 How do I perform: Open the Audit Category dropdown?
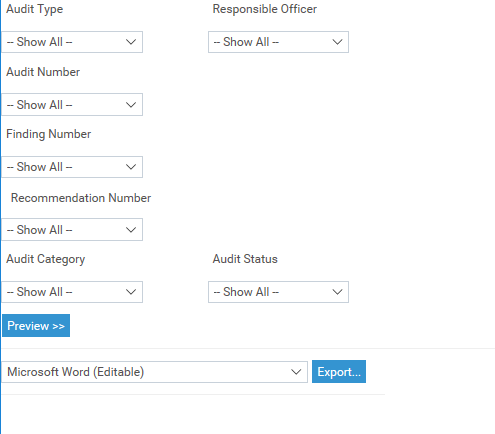pyautogui.click(x=72, y=292)
